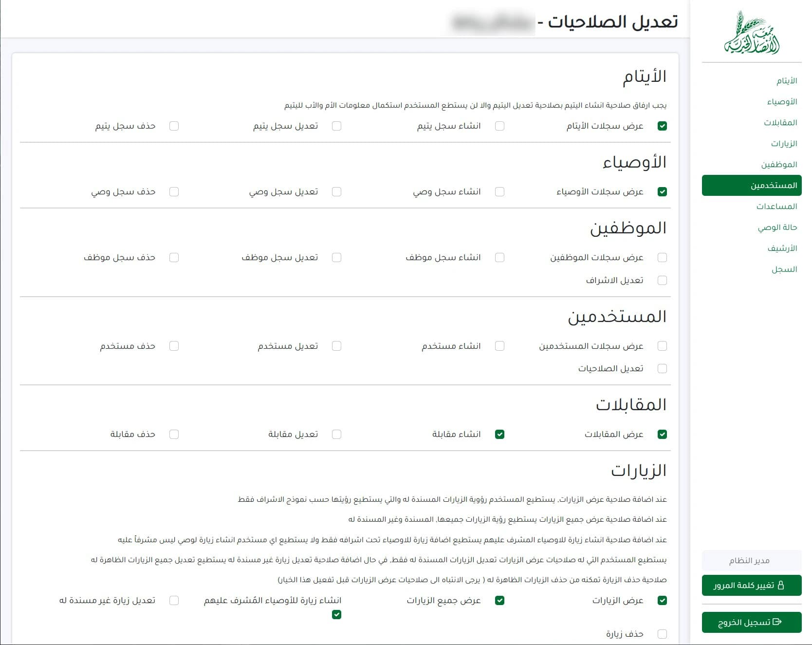812x645 pixels.
Task: Click the تعديل الصلاحيات page title
Action: tap(613, 22)
